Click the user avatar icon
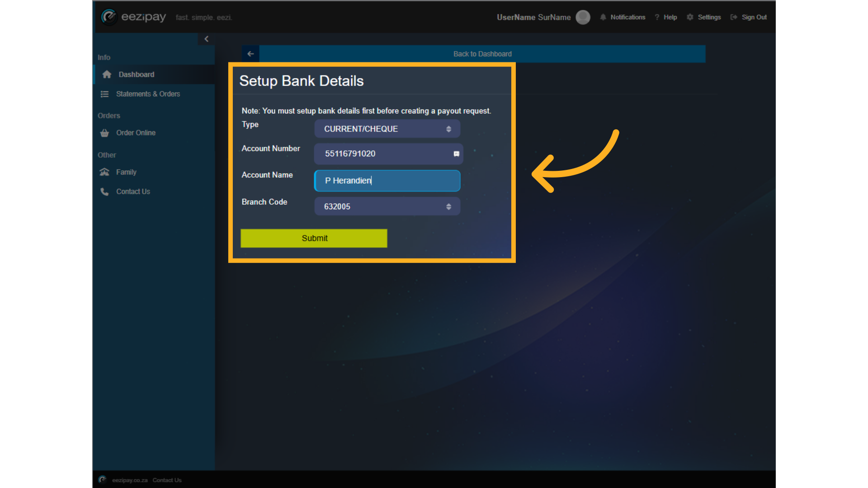Screen dimensions: 868x488 tap(583, 17)
